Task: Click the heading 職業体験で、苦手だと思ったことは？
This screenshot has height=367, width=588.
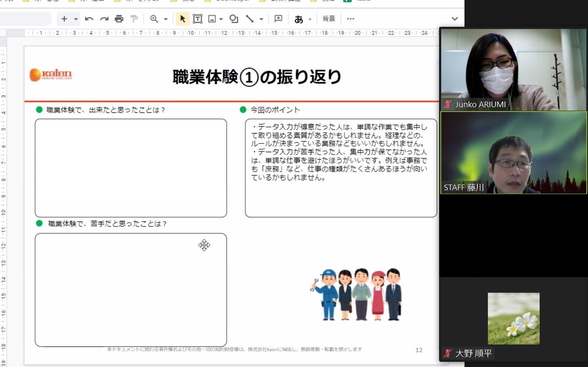Action: [107, 224]
